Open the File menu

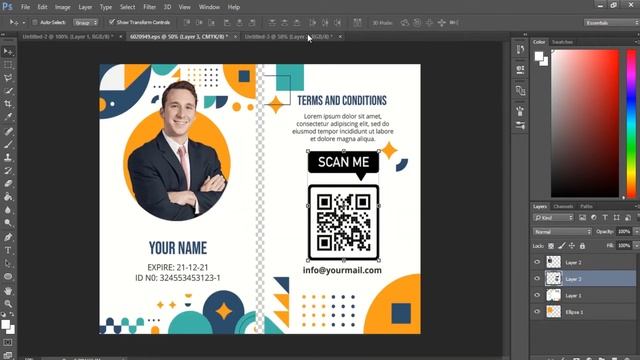pos(25,7)
